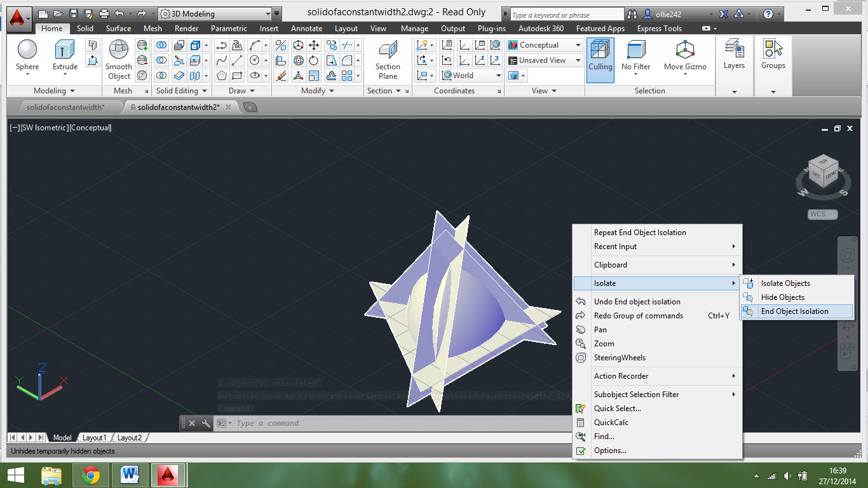Choose SteeringWheels from the context menu
The width and height of the screenshot is (868, 488).
coord(658,358)
